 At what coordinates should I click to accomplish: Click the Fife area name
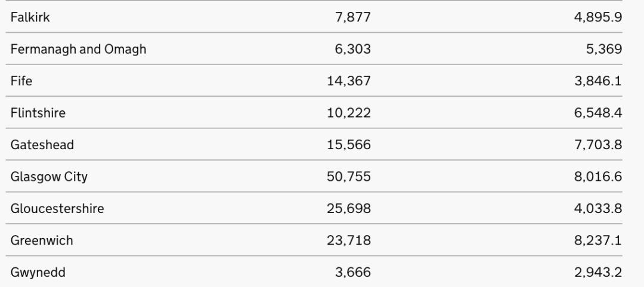(21, 81)
